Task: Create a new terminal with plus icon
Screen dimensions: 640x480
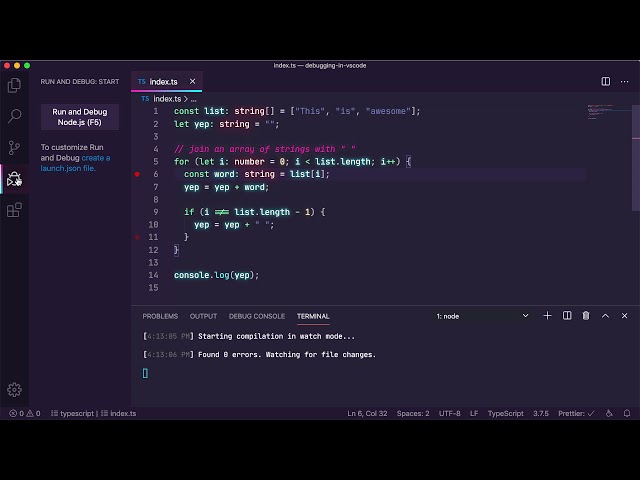Action: tap(547, 316)
